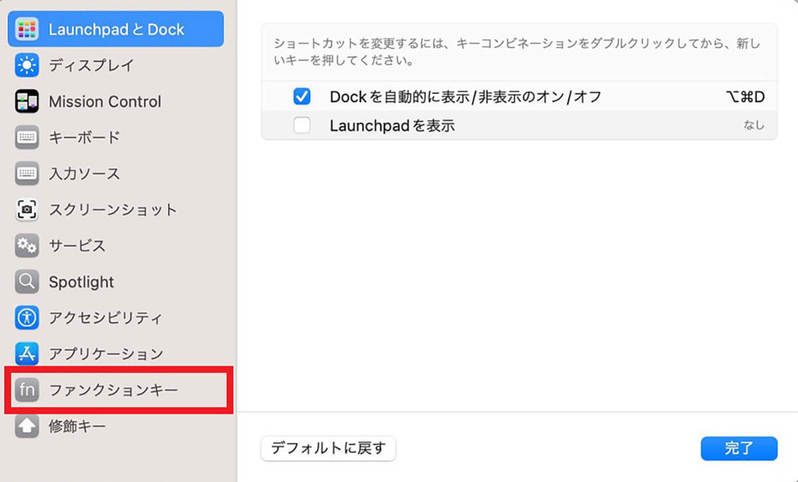Select アプリケーション in the sidebar
Viewport: 798px width, 482px height.
coord(106,354)
